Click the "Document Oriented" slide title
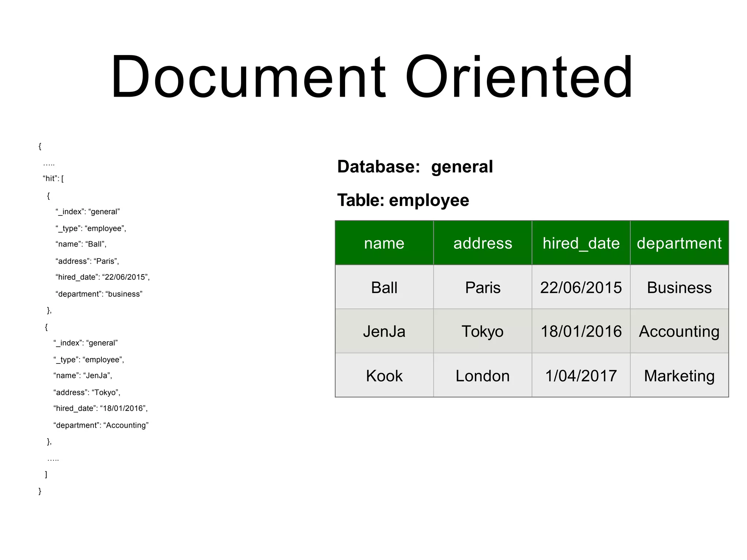747x560 pixels. tap(372, 77)
